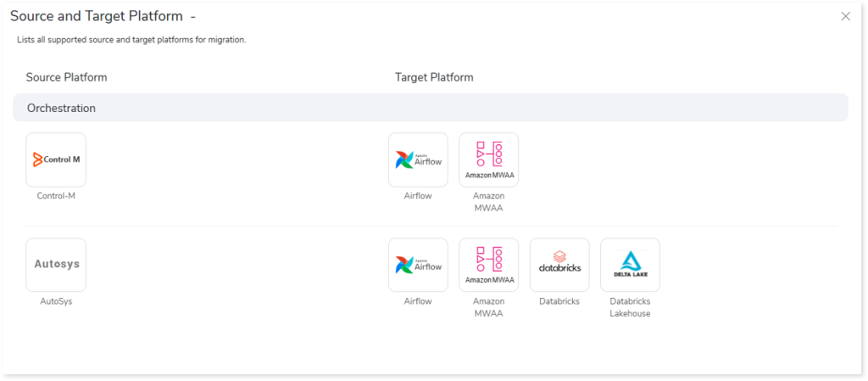The width and height of the screenshot is (868, 381).
Task: Close the Source and Target Platform dialog
Action: tap(845, 16)
